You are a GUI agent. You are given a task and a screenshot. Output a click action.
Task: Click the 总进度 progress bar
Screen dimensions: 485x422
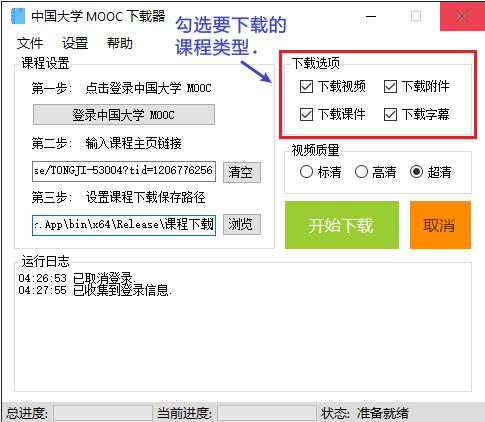103,413
